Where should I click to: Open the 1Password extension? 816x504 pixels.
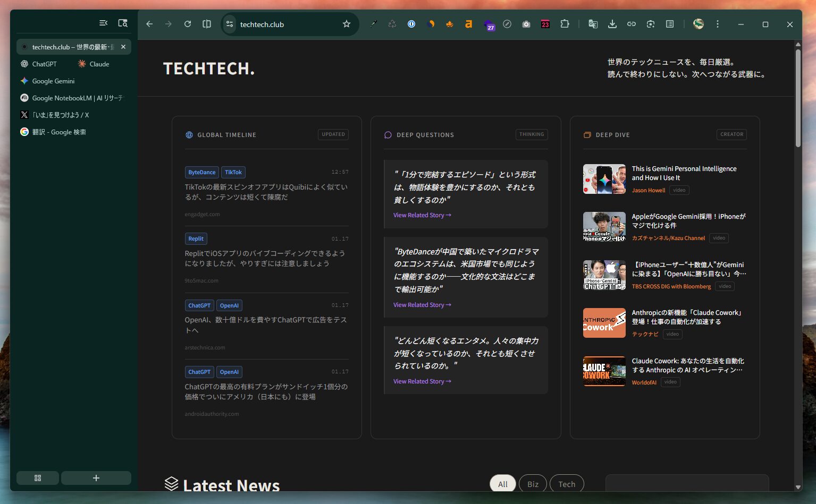click(411, 24)
